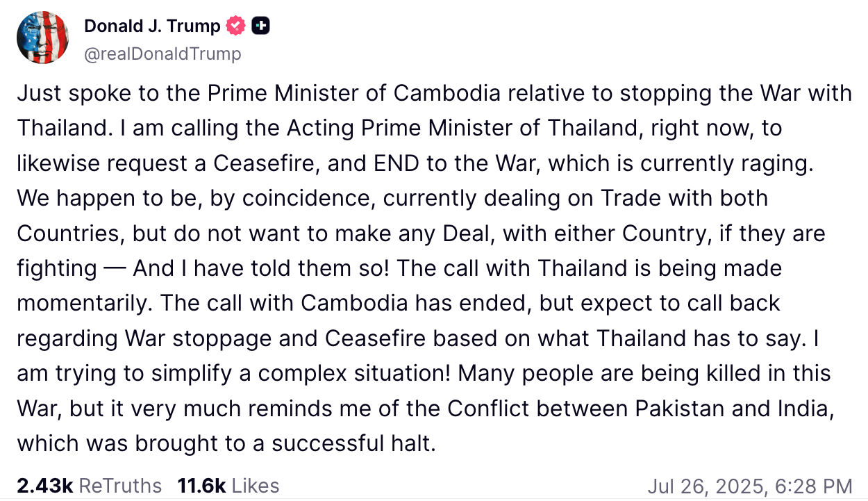
Task: Click the red verified checkmark badge
Action: pyautogui.click(x=236, y=26)
